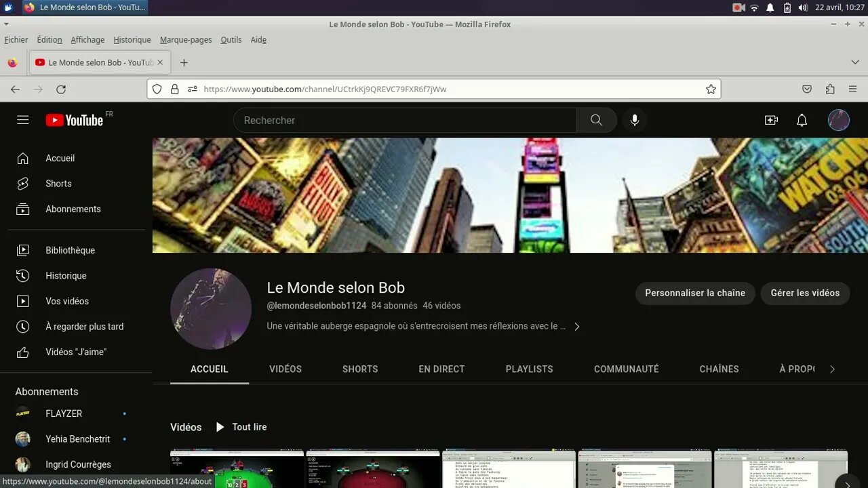This screenshot has height=488, width=868.
Task: Click the browser forward arrow
Action: coord(38,89)
